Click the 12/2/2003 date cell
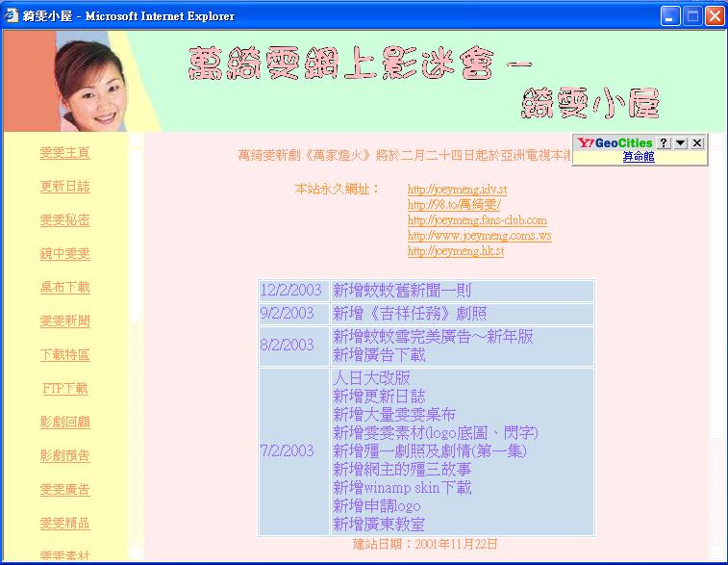This screenshot has height=565, width=728. click(293, 291)
